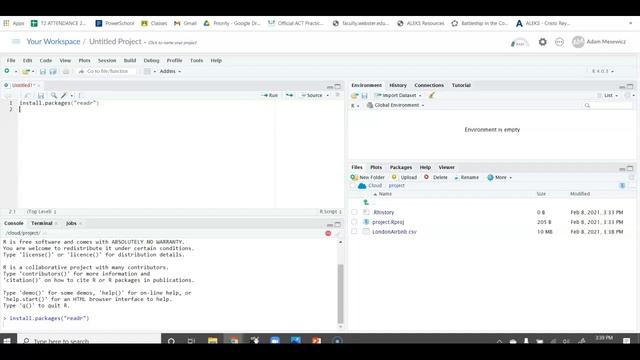Open project.Rproj file
The image size is (640, 360).
click(x=388, y=222)
